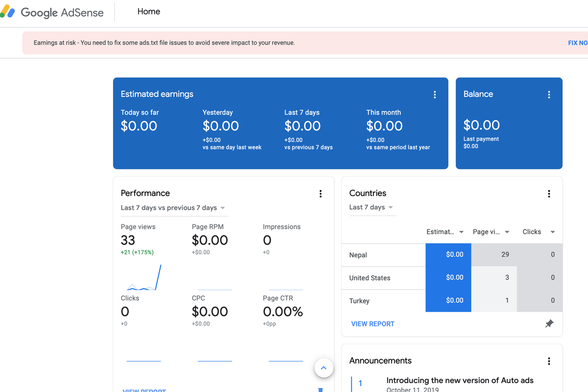Click the Google AdSense logo
588x392 pixels.
pos(53,12)
